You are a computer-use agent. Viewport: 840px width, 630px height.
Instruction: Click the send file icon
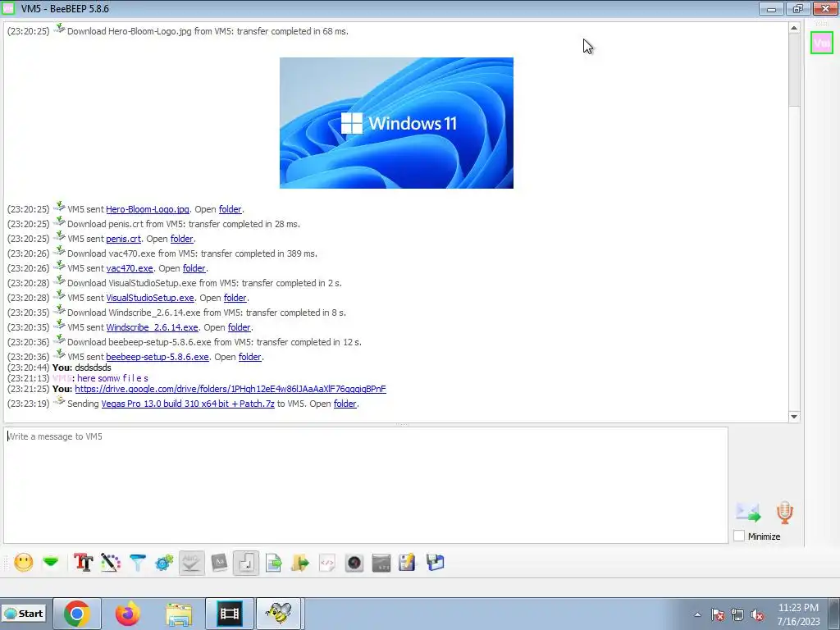click(x=273, y=563)
